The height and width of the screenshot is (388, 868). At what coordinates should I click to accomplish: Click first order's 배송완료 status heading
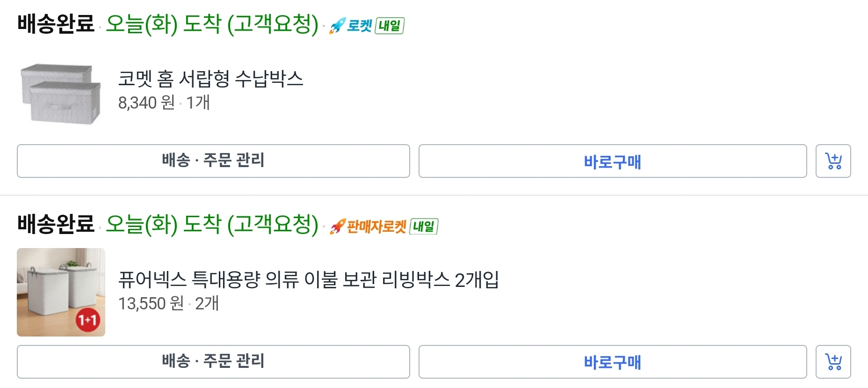56,23
